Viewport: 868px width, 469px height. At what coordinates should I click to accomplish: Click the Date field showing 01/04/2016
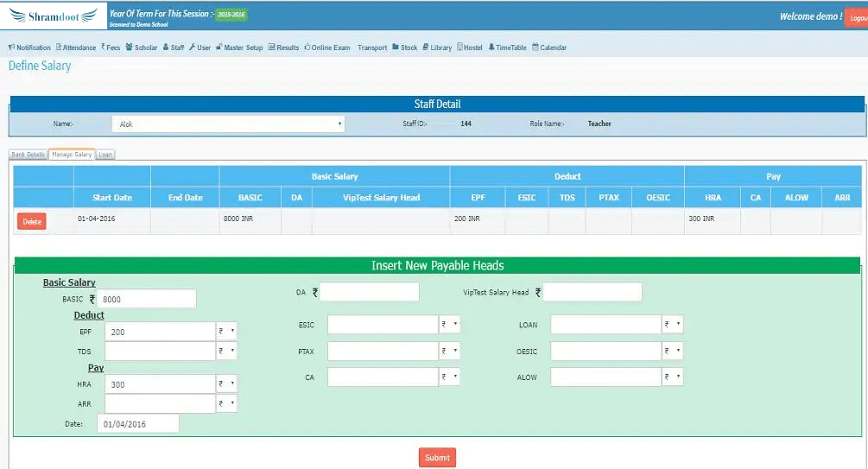tap(137, 424)
